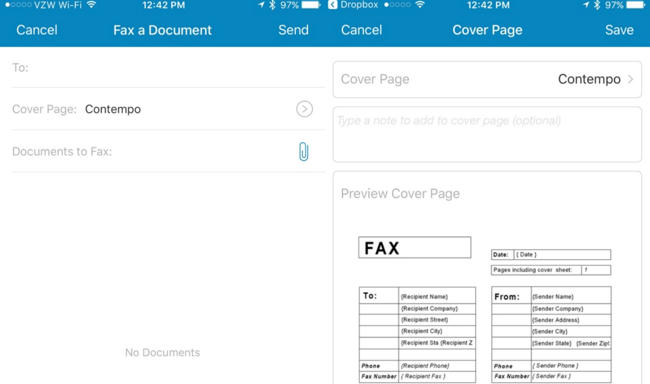Tap the Preview Cover Page label

(x=400, y=194)
